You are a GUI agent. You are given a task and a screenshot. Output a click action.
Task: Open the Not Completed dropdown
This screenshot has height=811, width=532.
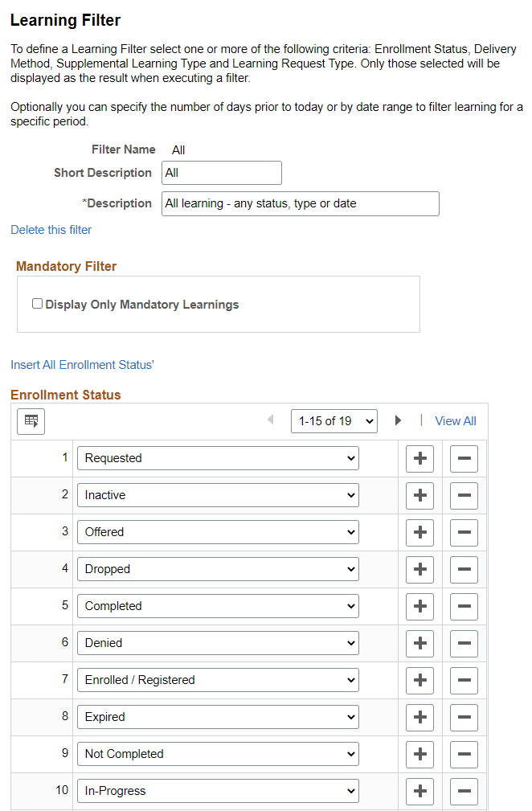pyautogui.click(x=217, y=754)
